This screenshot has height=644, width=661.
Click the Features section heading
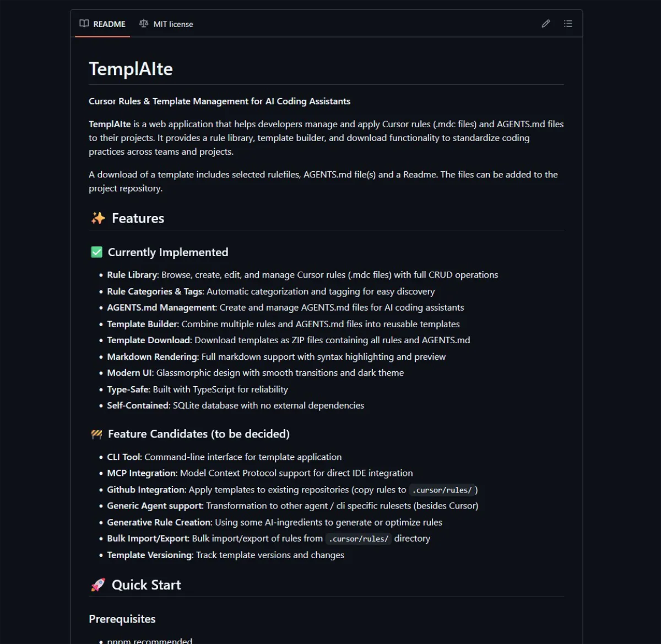(137, 218)
